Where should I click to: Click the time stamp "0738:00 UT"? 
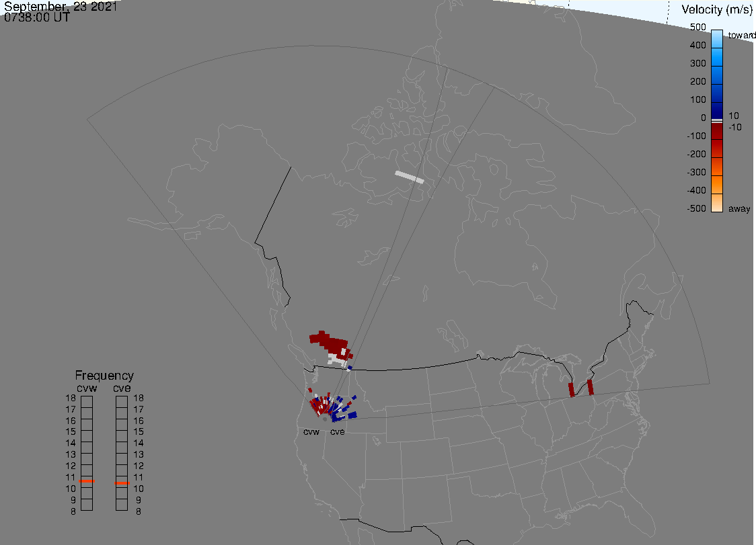[36, 17]
